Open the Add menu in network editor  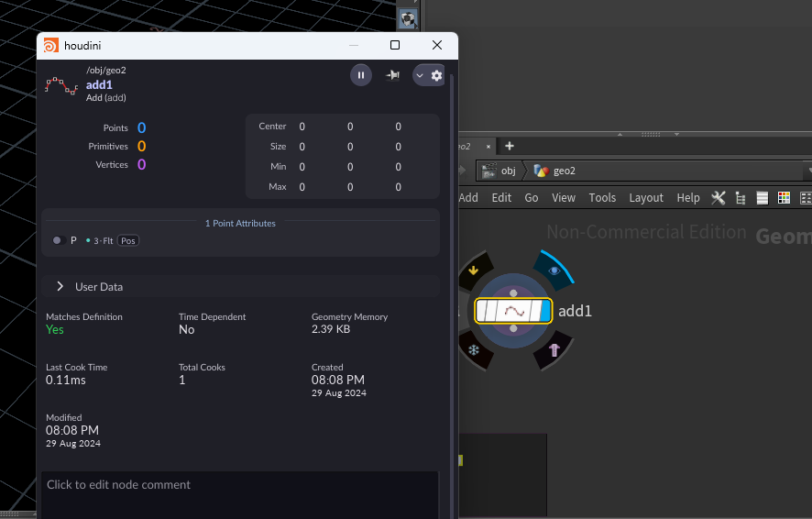[x=468, y=198]
